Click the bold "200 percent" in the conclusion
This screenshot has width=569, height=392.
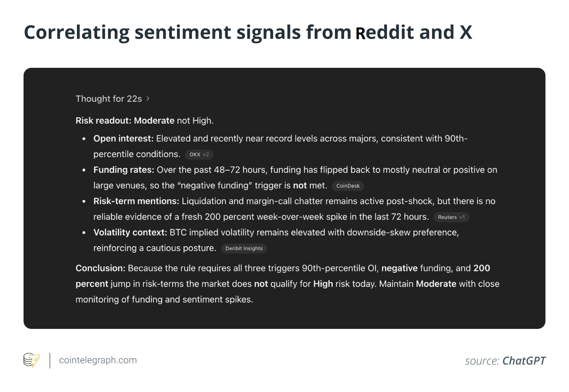click(x=481, y=269)
